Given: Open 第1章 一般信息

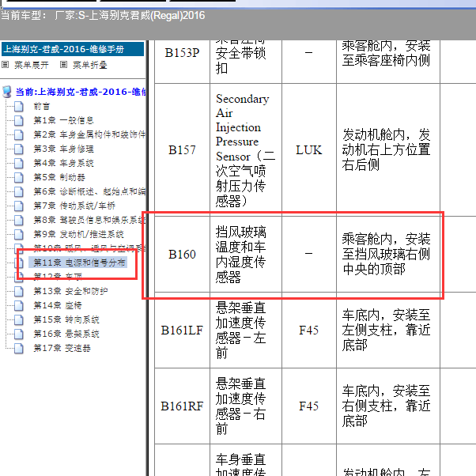Looking at the screenshot, I should 63,120.
